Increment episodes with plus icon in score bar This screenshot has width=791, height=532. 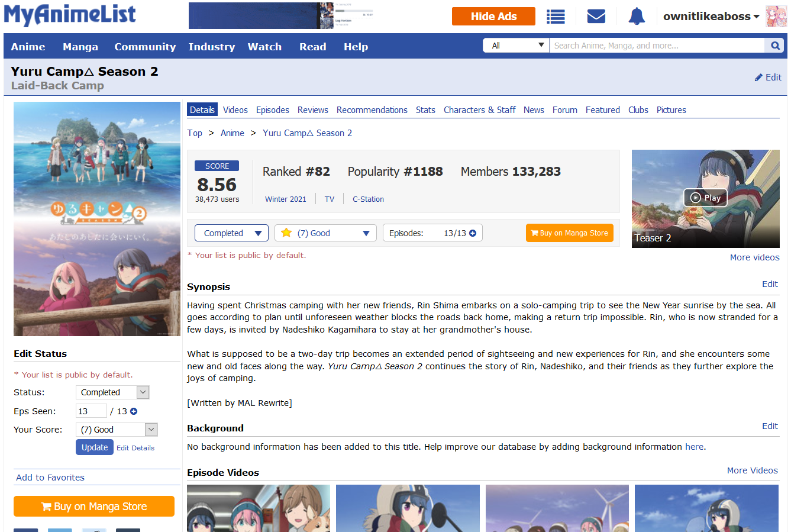pyautogui.click(x=473, y=233)
